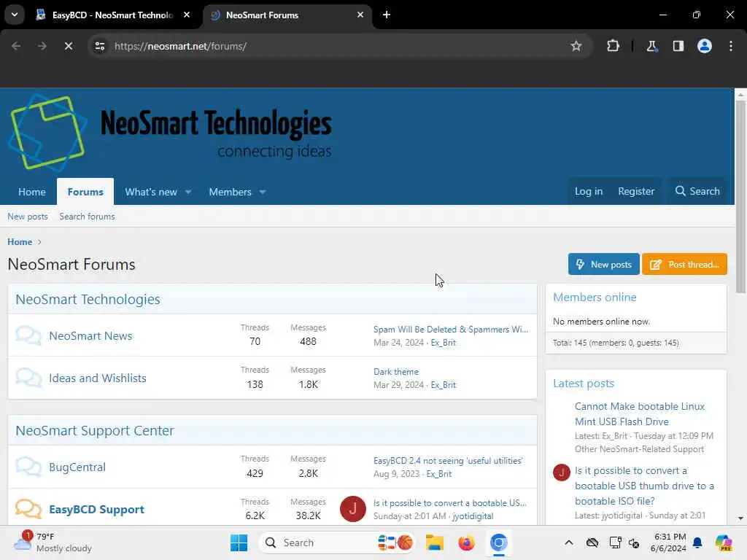Go to the Home nav item

pyautogui.click(x=32, y=192)
